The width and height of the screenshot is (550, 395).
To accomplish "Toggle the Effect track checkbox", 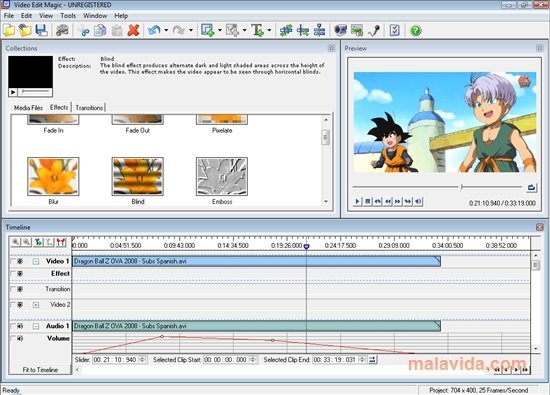I will click(13, 274).
